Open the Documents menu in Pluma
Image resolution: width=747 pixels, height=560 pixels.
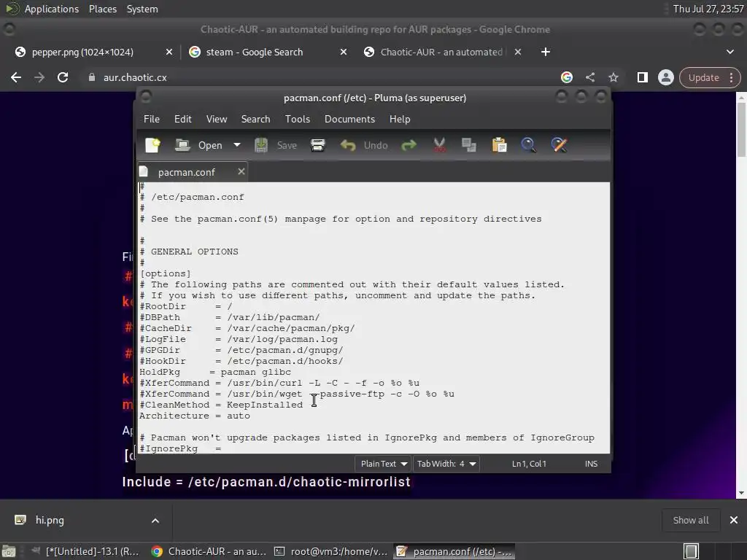(x=349, y=119)
